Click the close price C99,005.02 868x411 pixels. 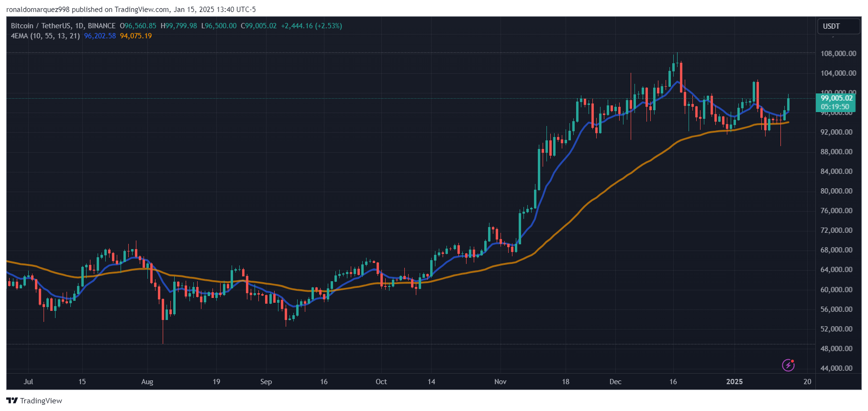pos(258,26)
